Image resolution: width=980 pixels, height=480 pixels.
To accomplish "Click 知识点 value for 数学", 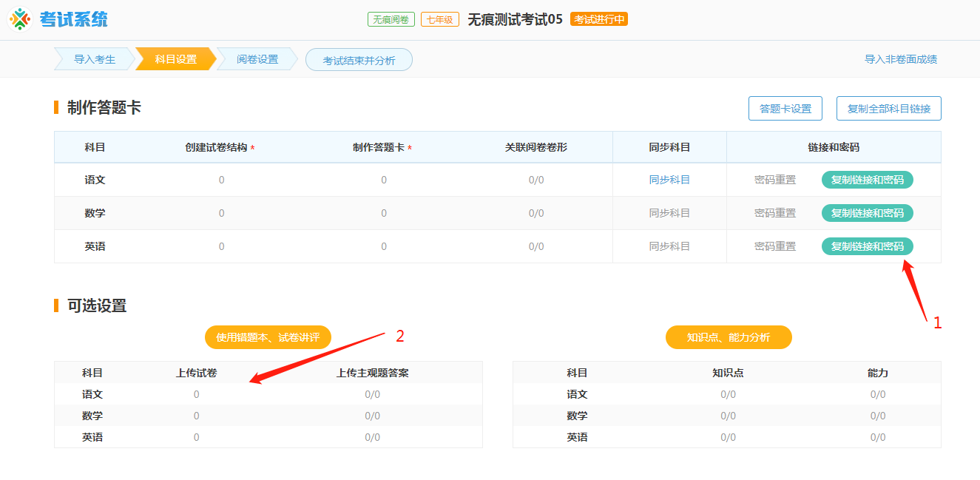I will tap(729, 416).
